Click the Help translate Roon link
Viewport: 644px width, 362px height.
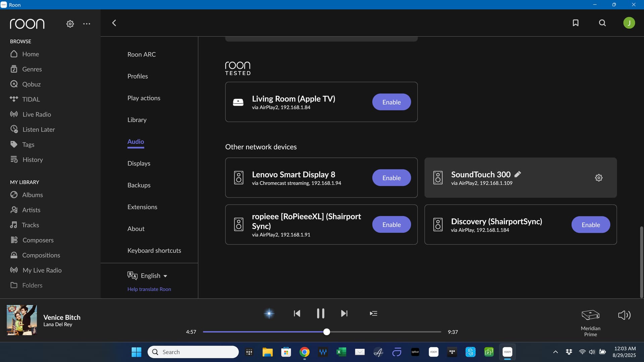pyautogui.click(x=149, y=289)
